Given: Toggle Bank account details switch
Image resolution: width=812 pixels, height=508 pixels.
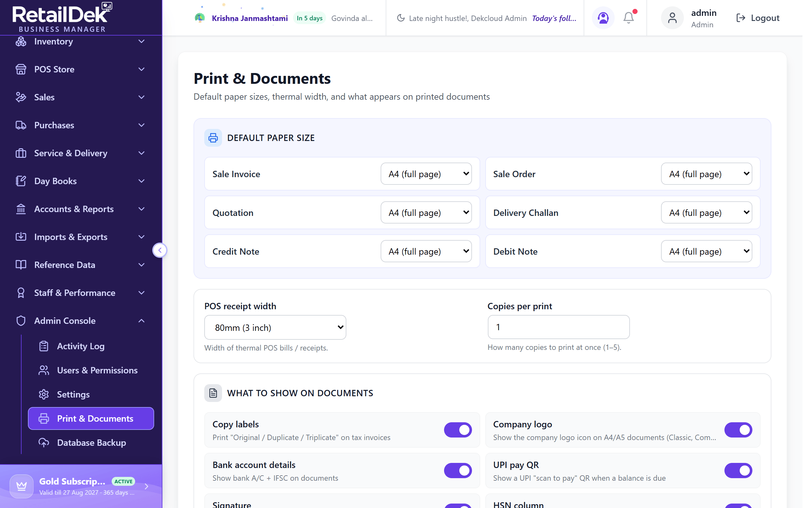Looking at the screenshot, I should [458, 470].
